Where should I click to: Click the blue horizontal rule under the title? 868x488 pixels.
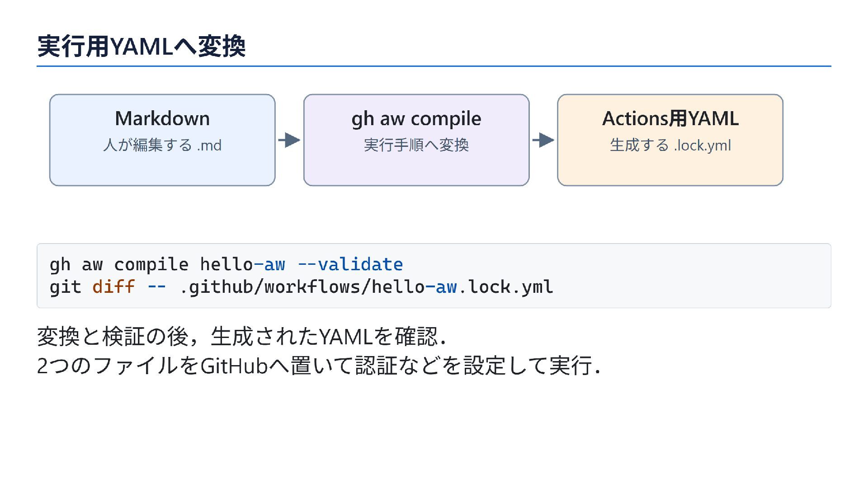[x=434, y=66]
